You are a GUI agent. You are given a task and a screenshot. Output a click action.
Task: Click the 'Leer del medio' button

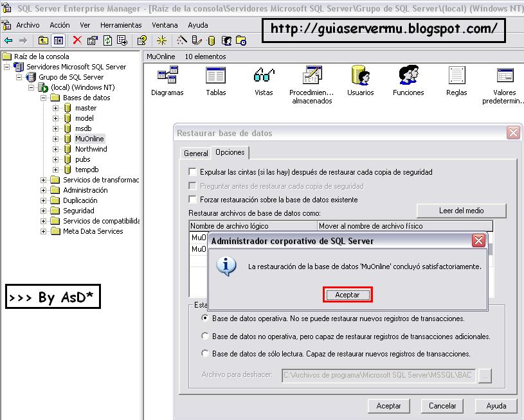(462, 211)
